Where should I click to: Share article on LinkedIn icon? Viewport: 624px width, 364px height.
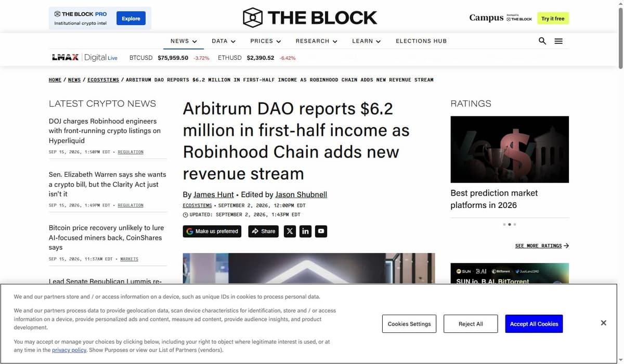306,231
